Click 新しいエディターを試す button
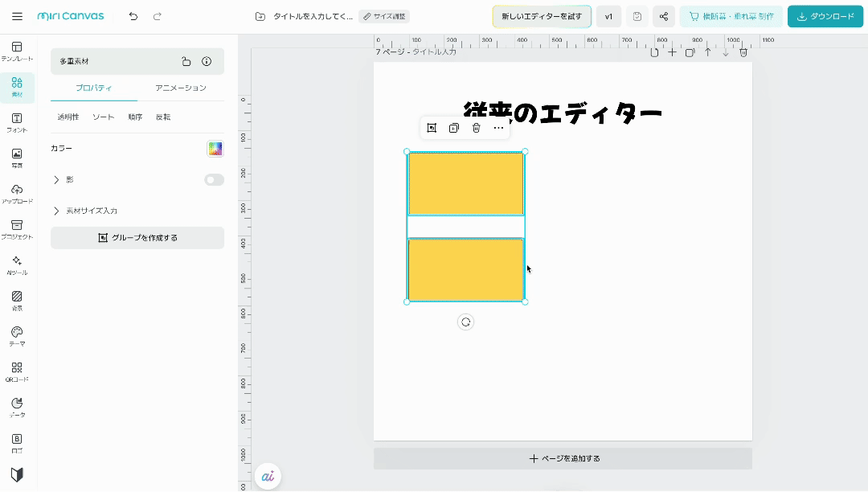This screenshot has width=868, height=492. (x=542, y=17)
